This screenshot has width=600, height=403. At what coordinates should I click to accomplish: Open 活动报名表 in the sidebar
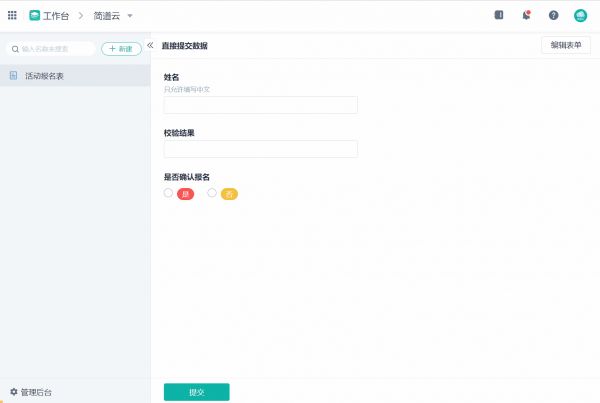[45, 75]
